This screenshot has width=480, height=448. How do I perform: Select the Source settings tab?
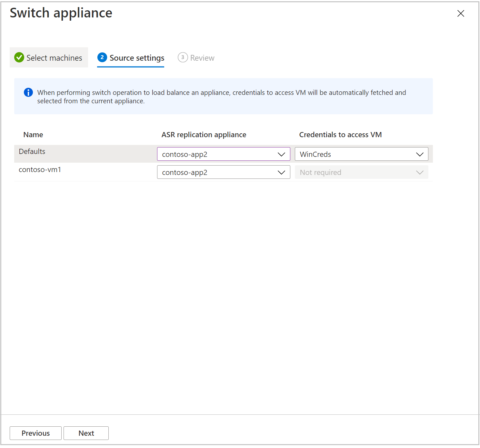pyautogui.click(x=137, y=58)
